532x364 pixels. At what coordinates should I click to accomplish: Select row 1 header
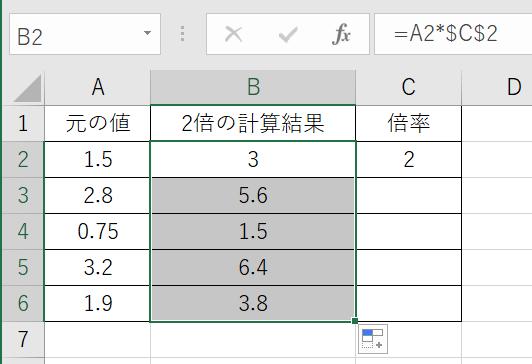23,123
